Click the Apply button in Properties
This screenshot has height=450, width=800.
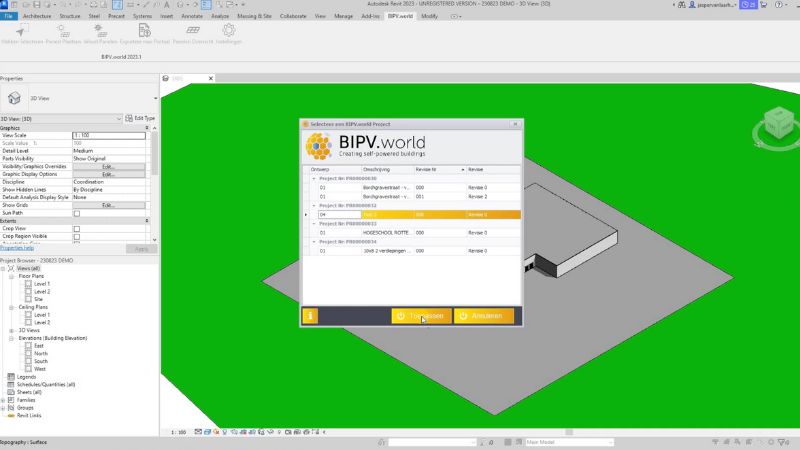pos(141,249)
